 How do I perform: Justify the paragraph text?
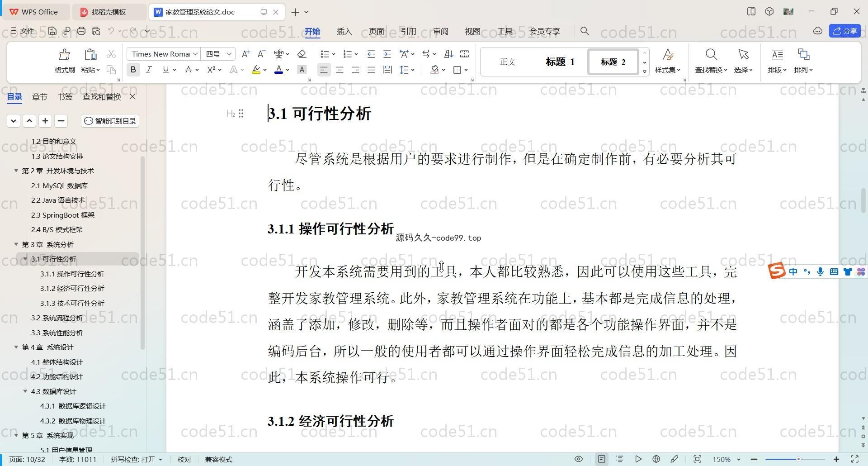pos(371,70)
